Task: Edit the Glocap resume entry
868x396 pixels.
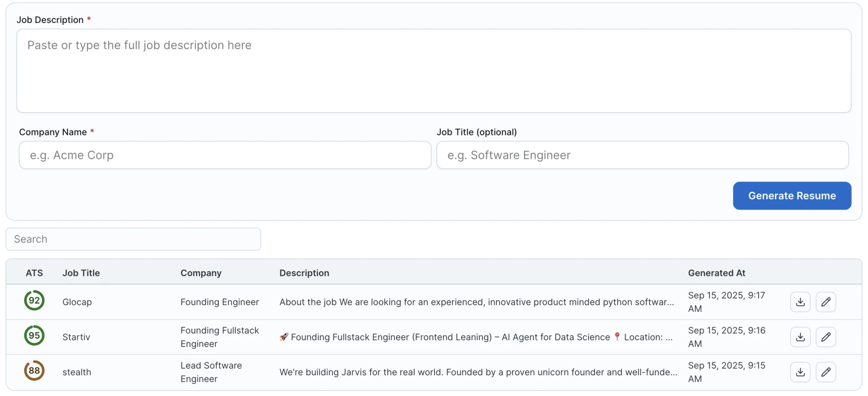Action: (x=826, y=302)
